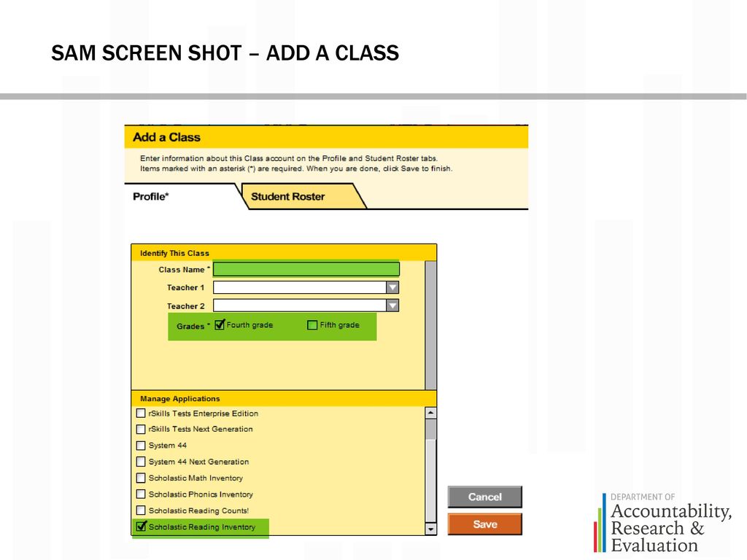The height and width of the screenshot is (560, 747).
Task: Uncheck Scholastic Reading Inventory
Action: click(141, 526)
